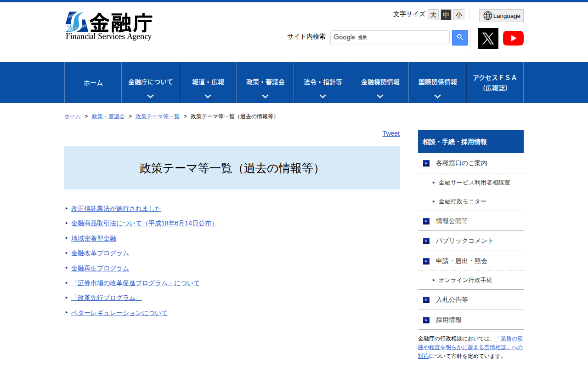This screenshot has width=588, height=368.
Task: Open 「業務の範囲や程度を明らかに超える苦情相談」への対応 link
Action: coord(470,347)
